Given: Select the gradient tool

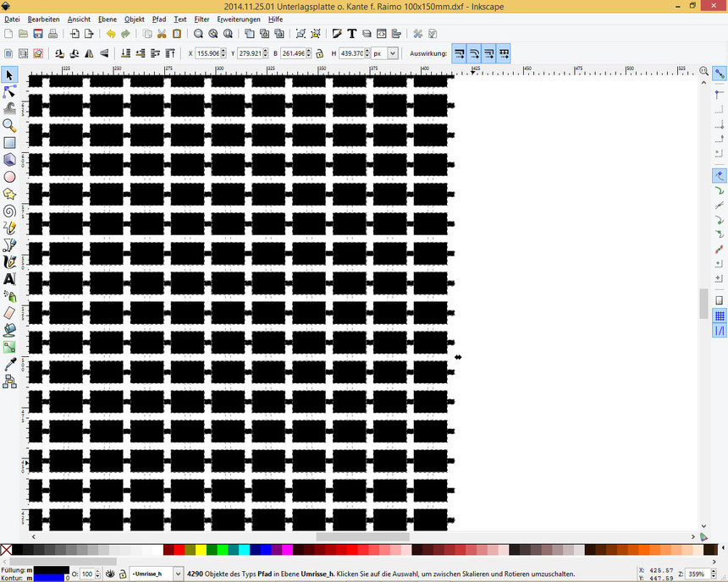Looking at the screenshot, I should coord(9,347).
